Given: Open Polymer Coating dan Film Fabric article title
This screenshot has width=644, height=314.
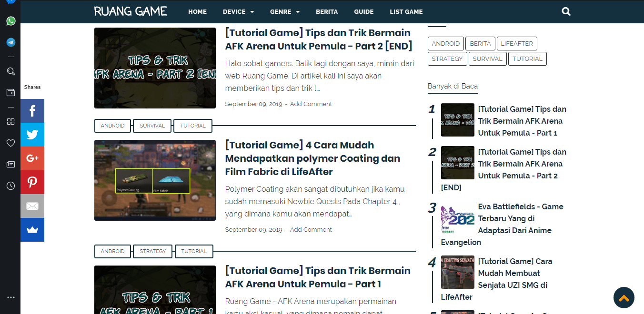Looking at the screenshot, I should tap(312, 158).
